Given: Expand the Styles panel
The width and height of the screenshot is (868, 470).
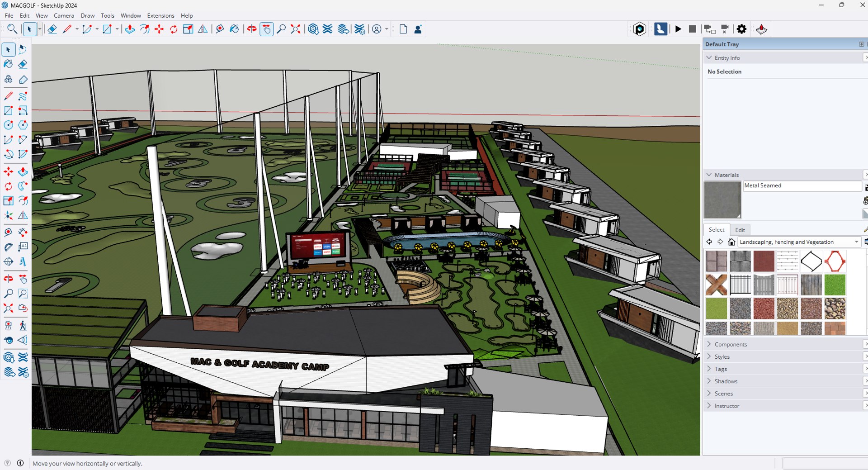Looking at the screenshot, I should (x=709, y=356).
